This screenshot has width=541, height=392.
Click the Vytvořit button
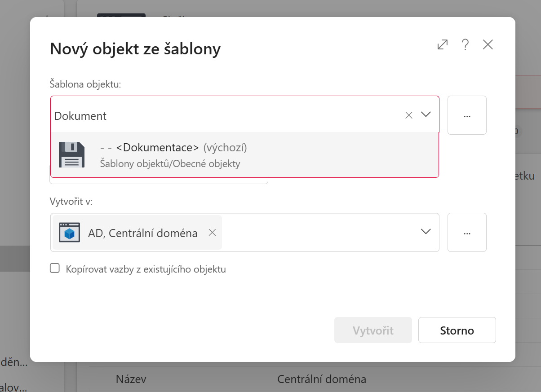373,330
